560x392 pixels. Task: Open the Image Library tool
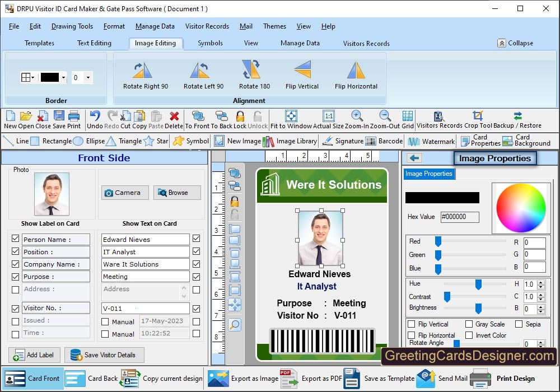[x=290, y=141]
